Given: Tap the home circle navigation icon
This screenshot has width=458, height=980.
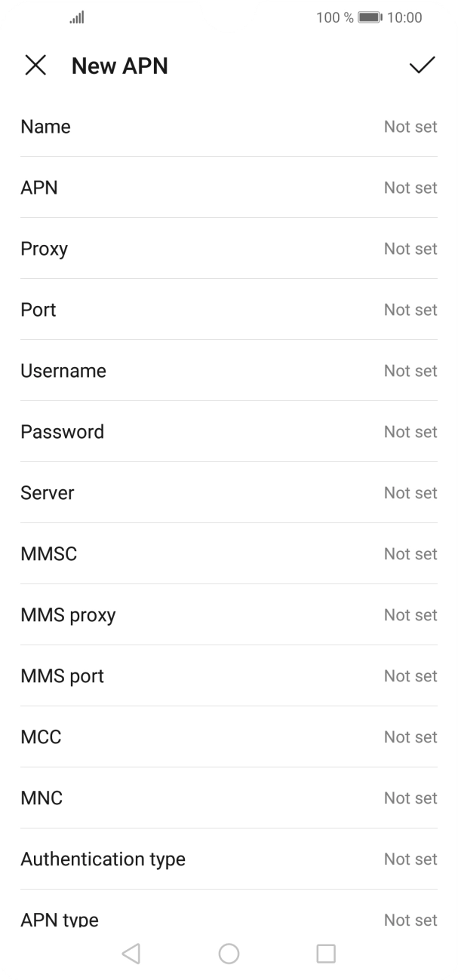Looking at the screenshot, I should [229, 954].
